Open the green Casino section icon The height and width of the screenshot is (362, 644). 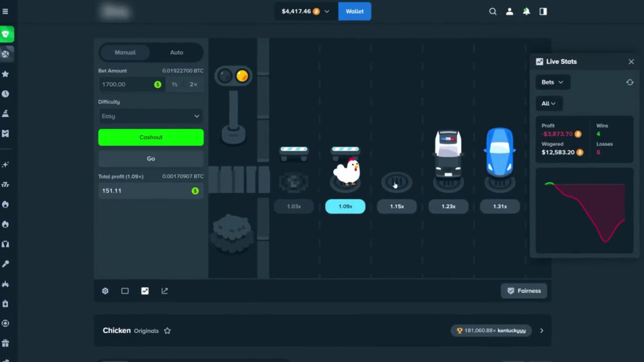pyautogui.click(x=6, y=34)
